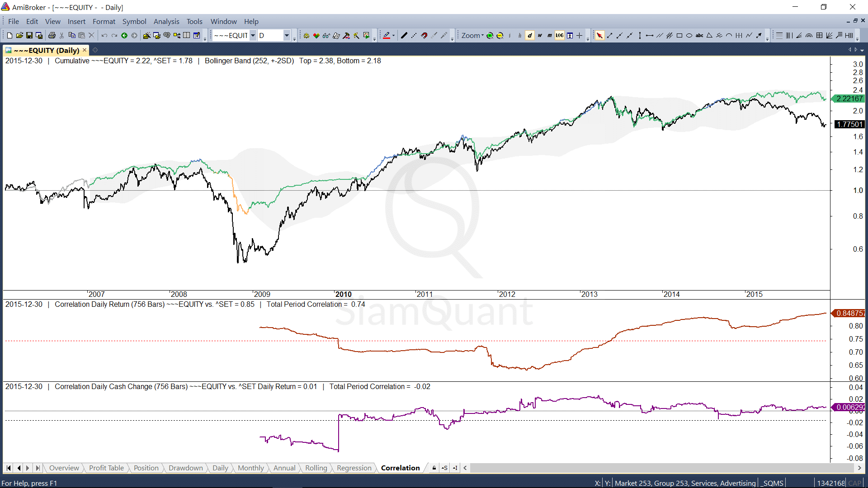Switch to the Drawdown sheet tab
The height and width of the screenshot is (488, 868).
(x=185, y=468)
